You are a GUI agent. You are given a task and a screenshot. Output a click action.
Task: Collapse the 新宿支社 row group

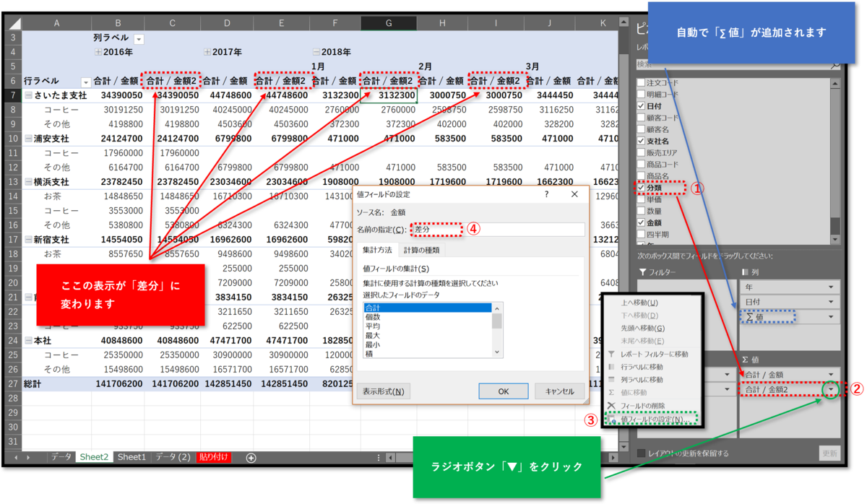pos(28,239)
